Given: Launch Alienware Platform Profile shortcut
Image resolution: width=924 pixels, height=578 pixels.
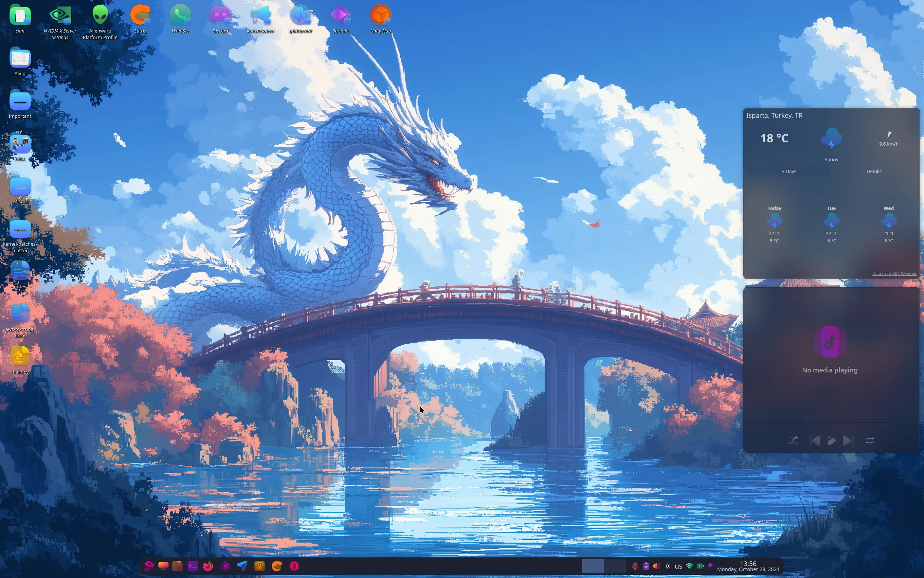Looking at the screenshot, I should (x=100, y=22).
